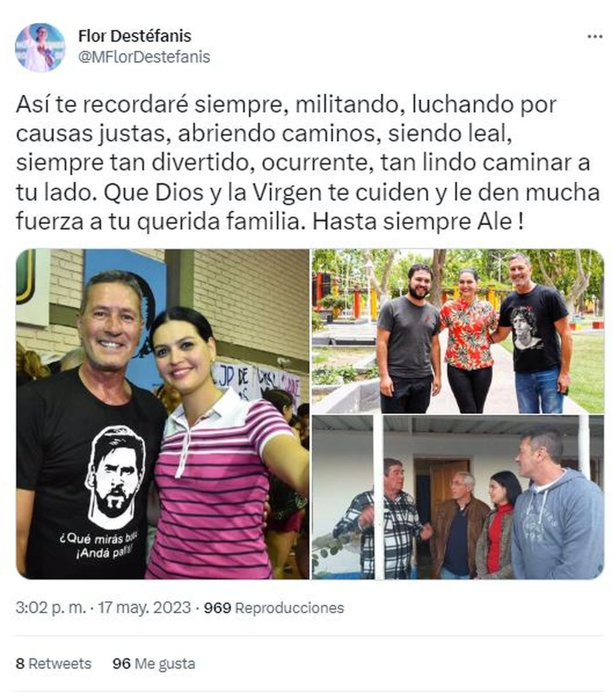Open the three-dot more options menu
The height and width of the screenshot is (700, 612).
pos(595,37)
